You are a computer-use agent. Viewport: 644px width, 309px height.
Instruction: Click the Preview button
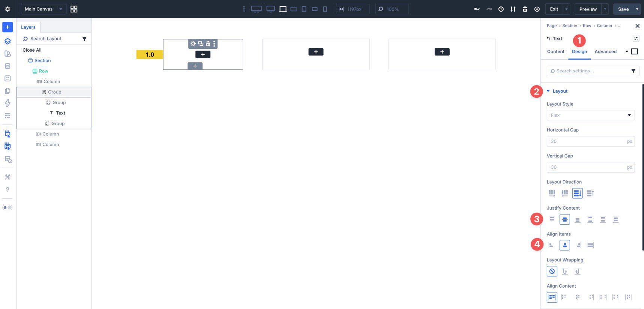pos(588,9)
